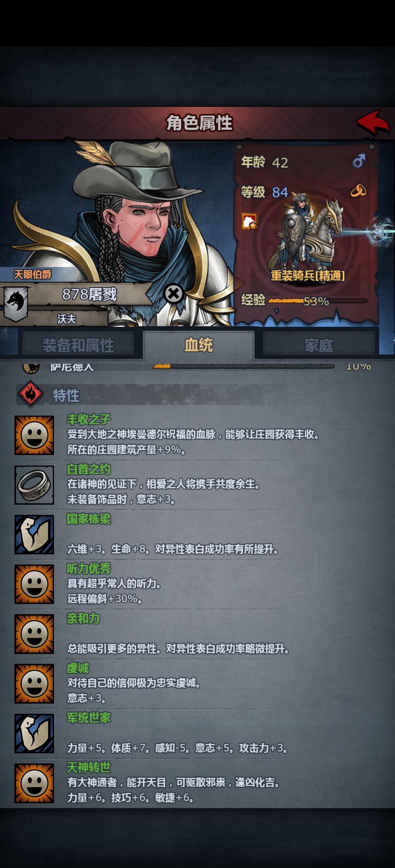Screen dimensions: 395x868
Task: Click the red flame 特性 section icon
Action: [30, 394]
